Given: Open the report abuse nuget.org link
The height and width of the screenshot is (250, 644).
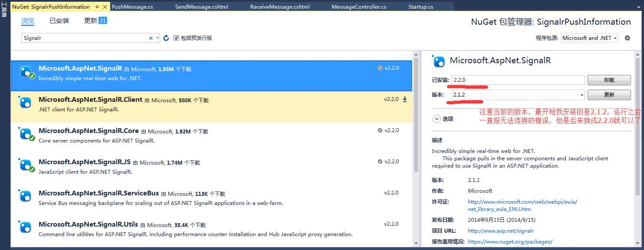Looking at the screenshot, I should point(510,242).
